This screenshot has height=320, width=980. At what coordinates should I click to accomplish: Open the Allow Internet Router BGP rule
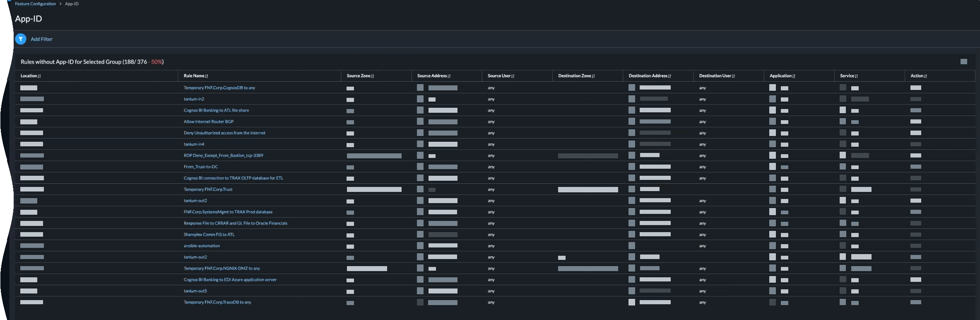(209, 121)
